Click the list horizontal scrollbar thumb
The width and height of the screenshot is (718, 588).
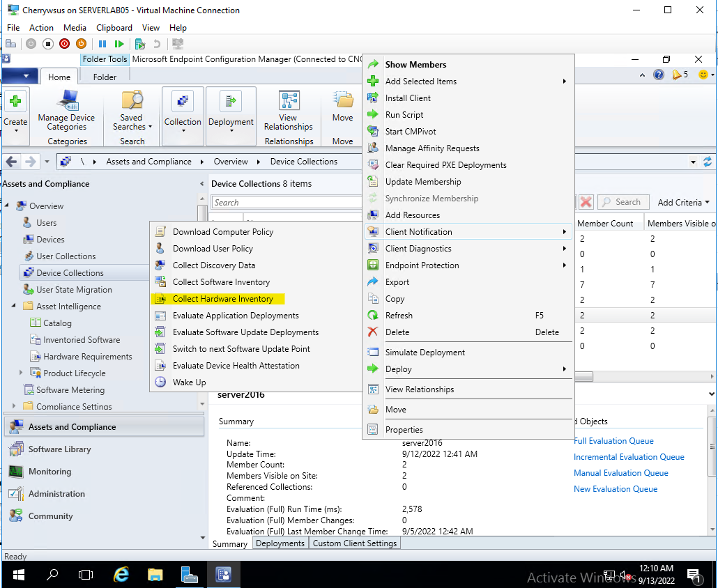point(583,377)
